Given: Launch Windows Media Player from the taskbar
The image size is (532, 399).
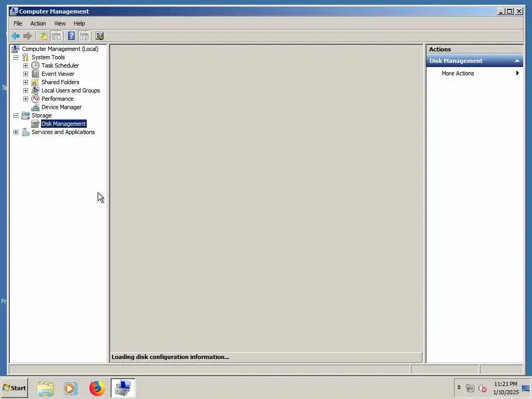Looking at the screenshot, I should click(71, 388).
